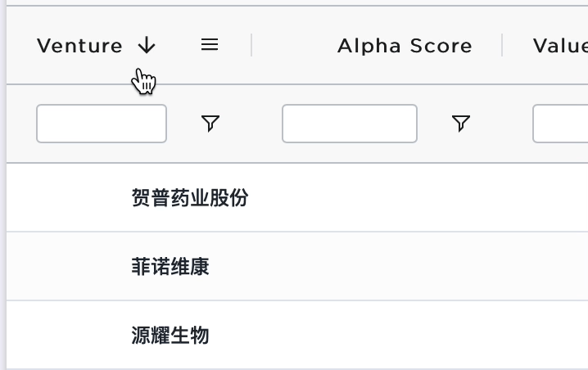
Task: Open the Venture column hamburger menu
Action: point(210,44)
